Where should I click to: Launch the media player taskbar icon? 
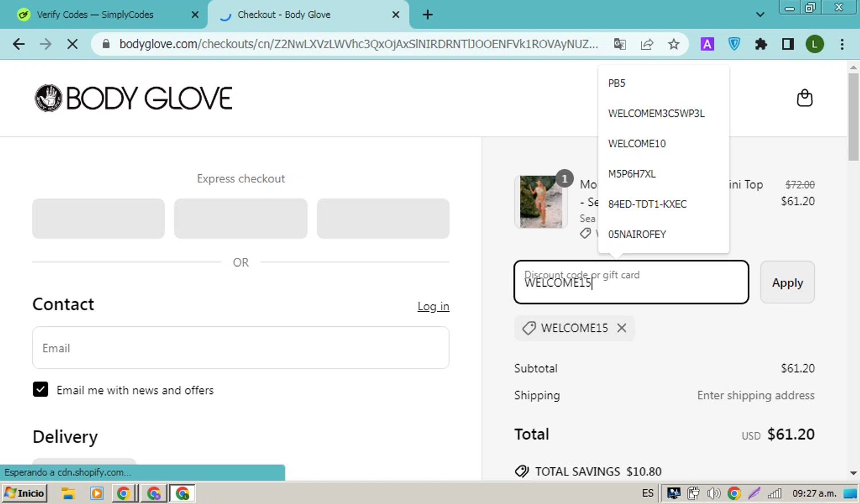coord(96,493)
